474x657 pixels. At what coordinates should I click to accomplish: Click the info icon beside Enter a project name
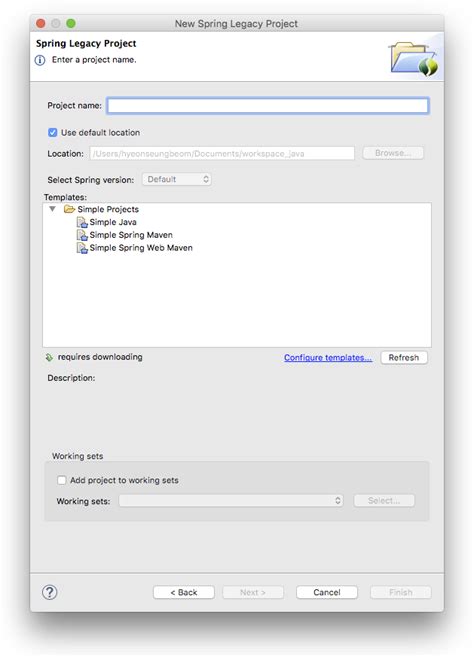(40, 60)
